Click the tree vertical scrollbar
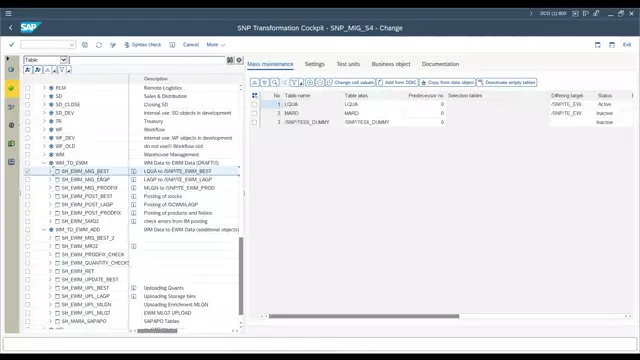 (x=241, y=276)
